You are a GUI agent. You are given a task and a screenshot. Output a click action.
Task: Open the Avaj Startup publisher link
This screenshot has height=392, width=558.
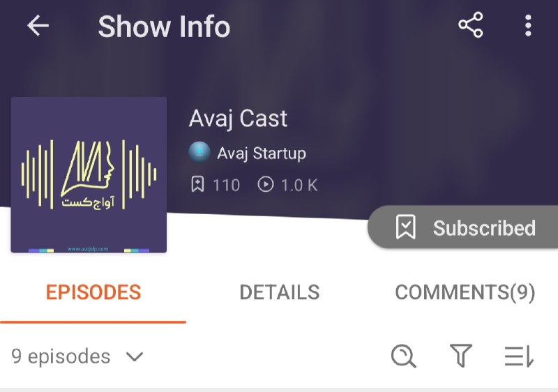coord(262,153)
